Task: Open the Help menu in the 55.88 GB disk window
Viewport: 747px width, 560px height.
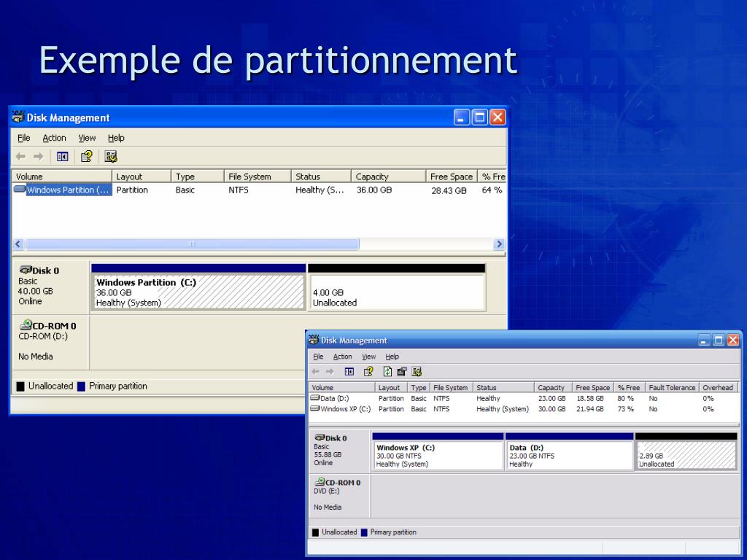Action: click(x=392, y=357)
